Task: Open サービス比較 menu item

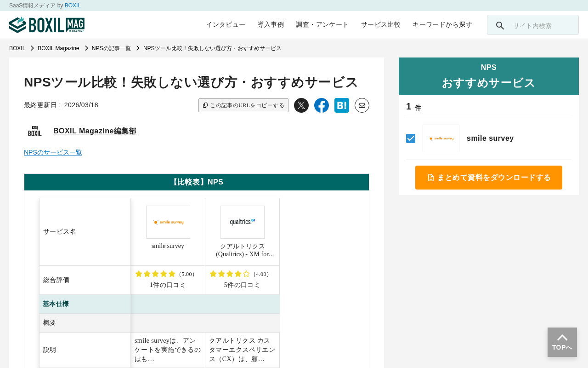Action: point(381,25)
